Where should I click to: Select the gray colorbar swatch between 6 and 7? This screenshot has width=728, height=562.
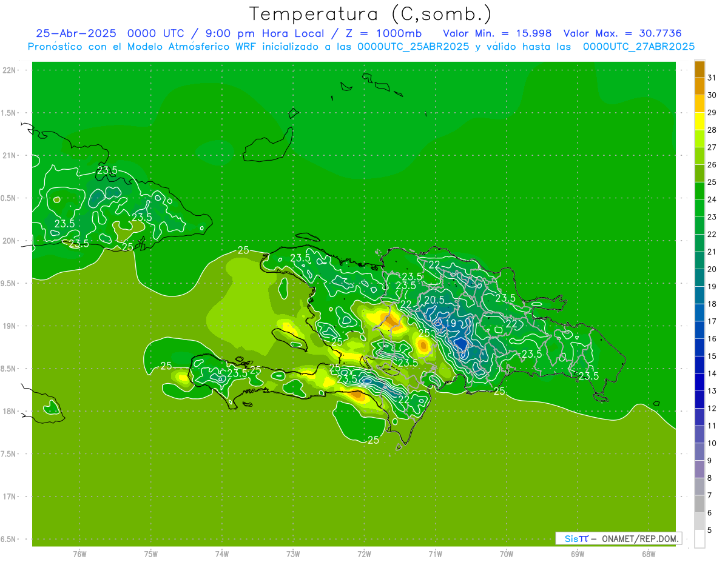point(699,504)
